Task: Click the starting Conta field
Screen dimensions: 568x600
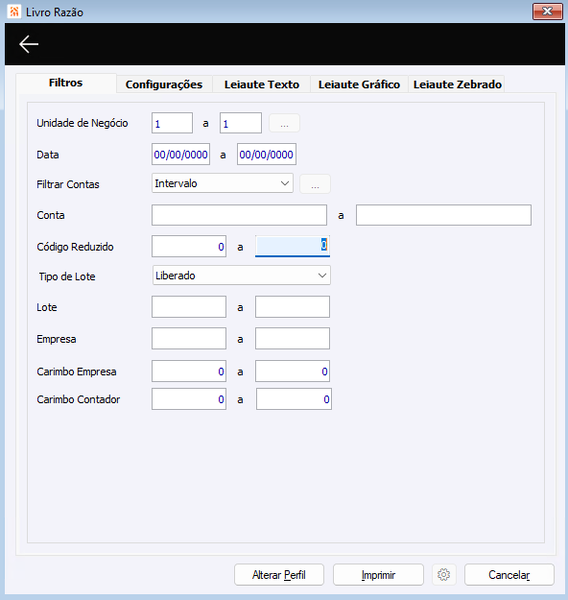Action: 239,215
